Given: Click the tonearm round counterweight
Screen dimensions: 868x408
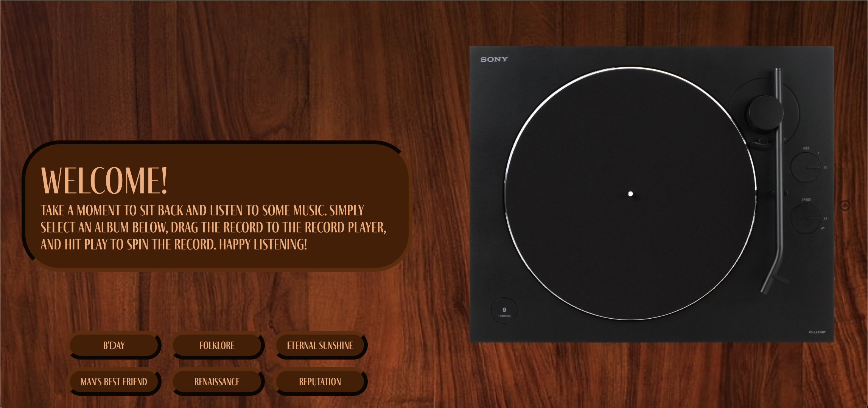Looking at the screenshot, I should pos(765,112).
